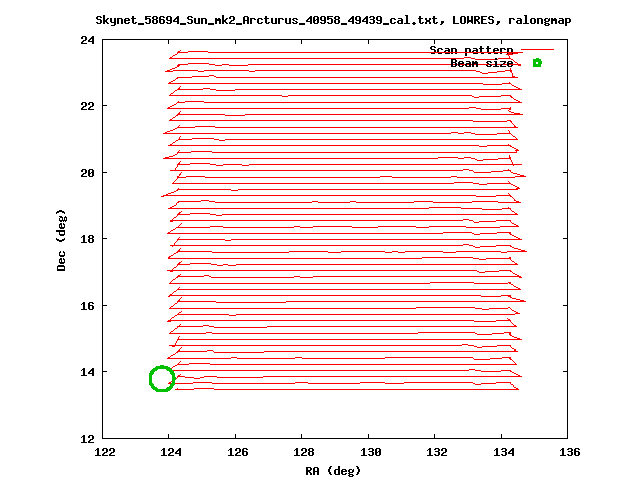Image resolution: width=640 pixels, height=480 pixels.
Task: Click the y-axis tick label 12
Action: tap(87, 439)
